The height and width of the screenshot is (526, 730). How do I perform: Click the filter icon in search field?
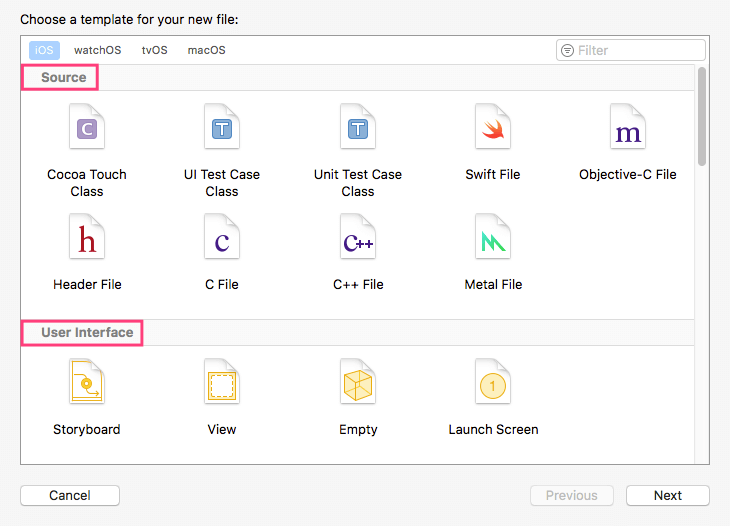(x=567, y=50)
